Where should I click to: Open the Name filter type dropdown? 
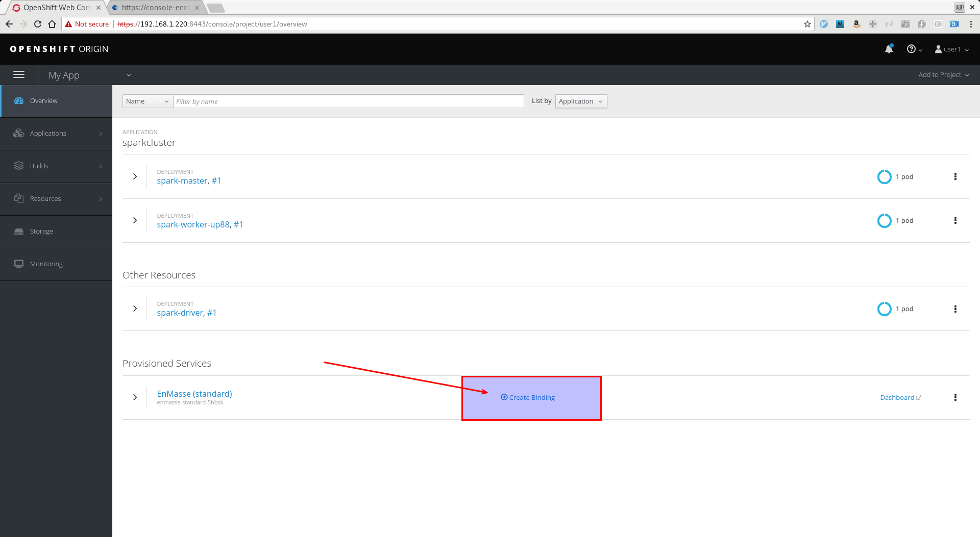point(148,101)
